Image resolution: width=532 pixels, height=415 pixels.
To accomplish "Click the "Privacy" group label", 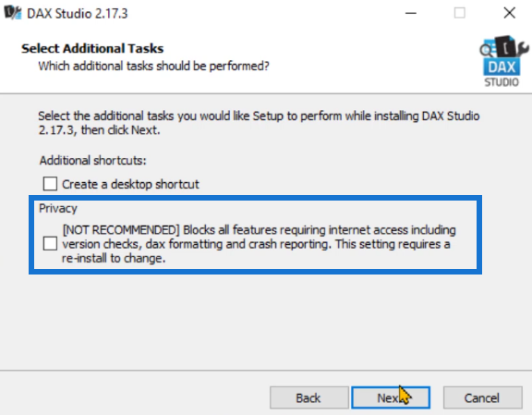I will point(58,209).
